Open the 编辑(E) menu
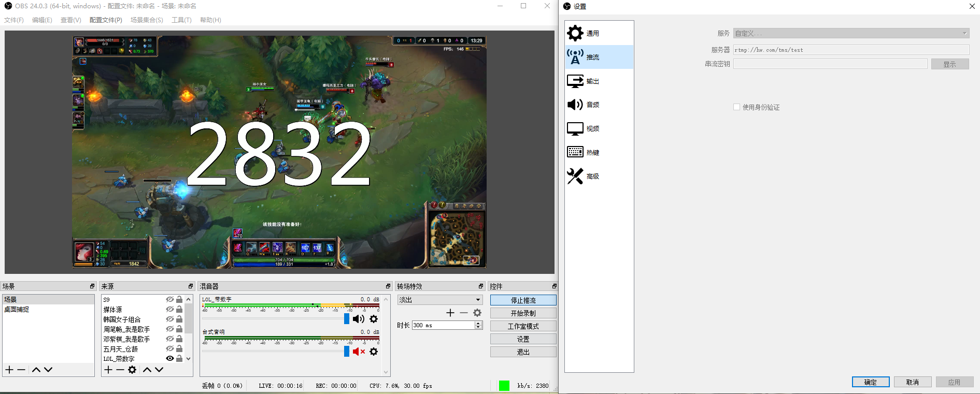This screenshot has width=980, height=394. tap(42, 20)
